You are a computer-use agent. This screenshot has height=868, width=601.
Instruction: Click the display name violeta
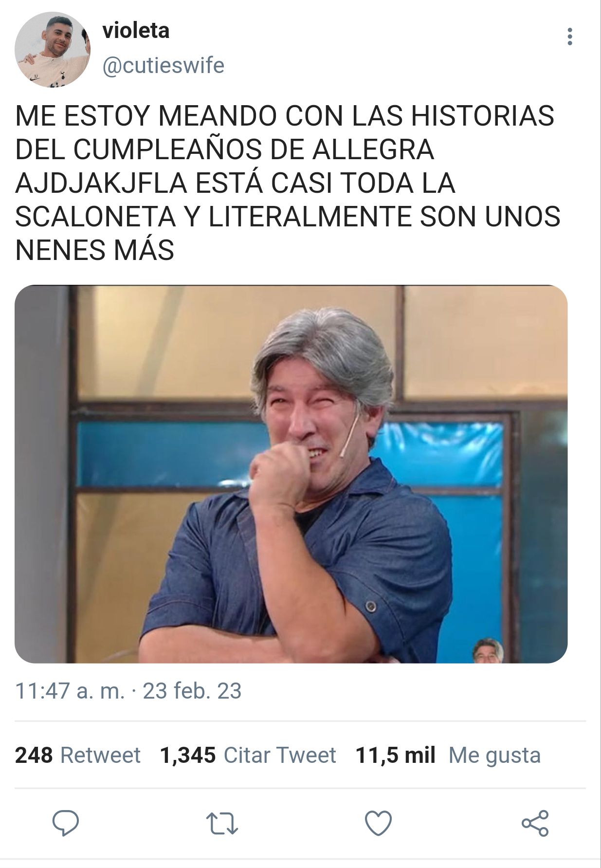(x=136, y=31)
